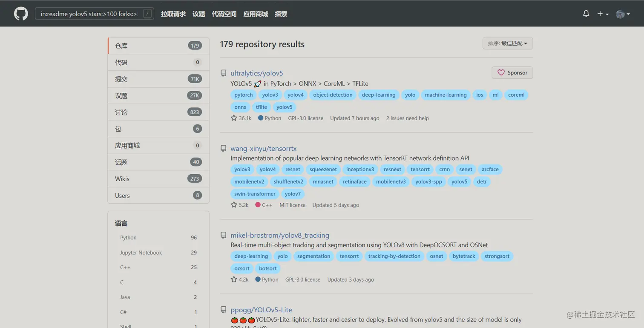Click the repo icon beside ultralytics/yolov5
644x328 pixels.
tap(223, 73)
